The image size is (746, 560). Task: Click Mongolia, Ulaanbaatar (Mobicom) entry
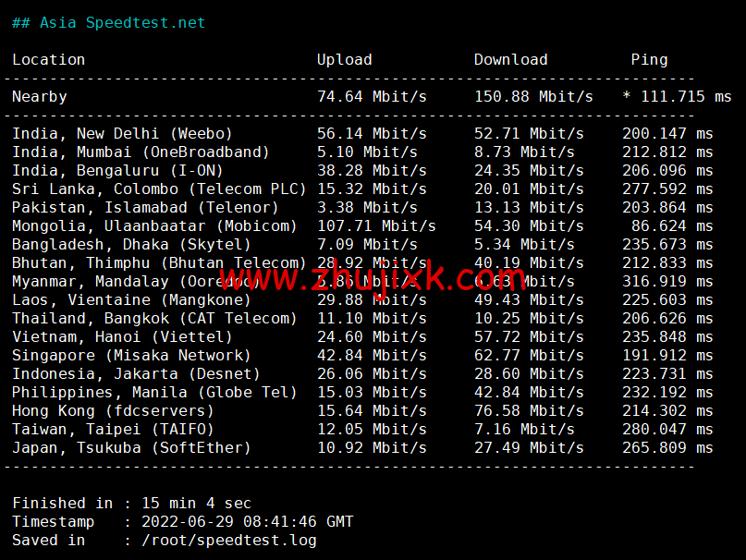[154, 226]
